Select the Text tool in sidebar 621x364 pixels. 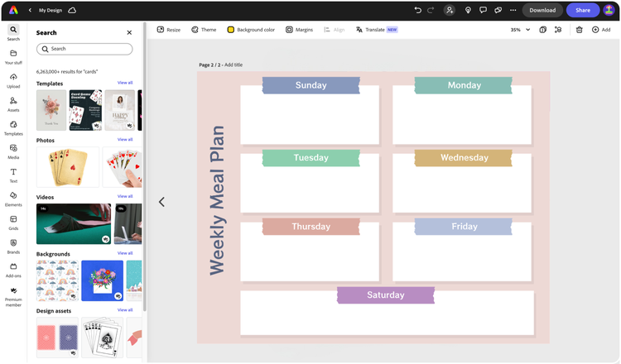pyautogui.click(x=13, y=175)
